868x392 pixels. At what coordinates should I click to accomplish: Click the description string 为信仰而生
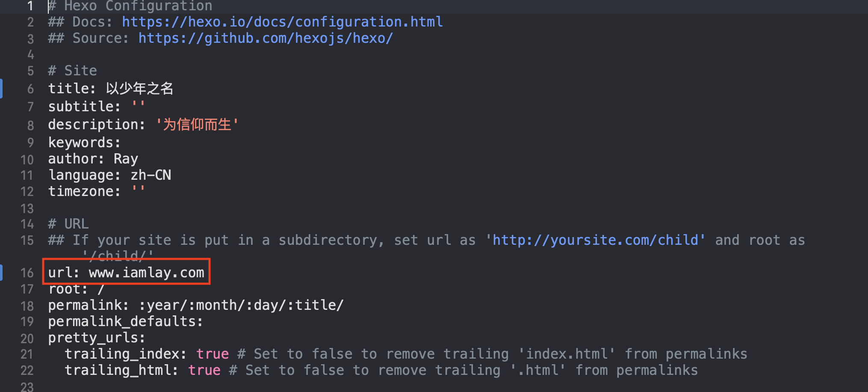point(197,125)
